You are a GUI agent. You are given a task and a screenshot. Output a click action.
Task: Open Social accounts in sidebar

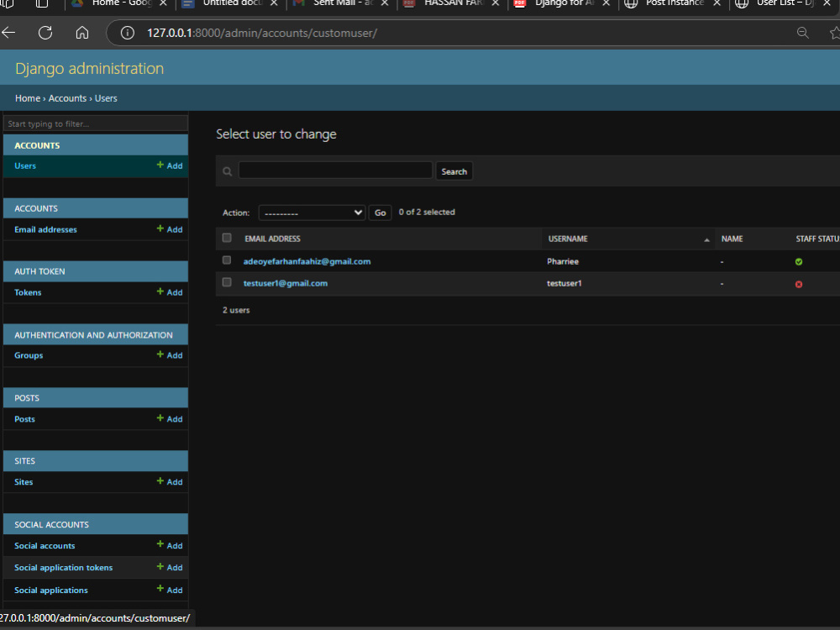[45, 545]
